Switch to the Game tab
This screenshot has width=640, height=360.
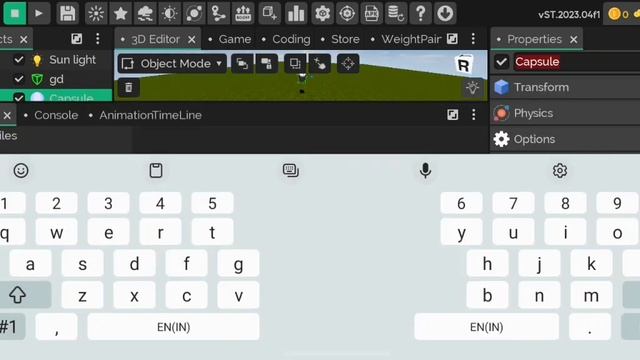[x=235, y=39]
